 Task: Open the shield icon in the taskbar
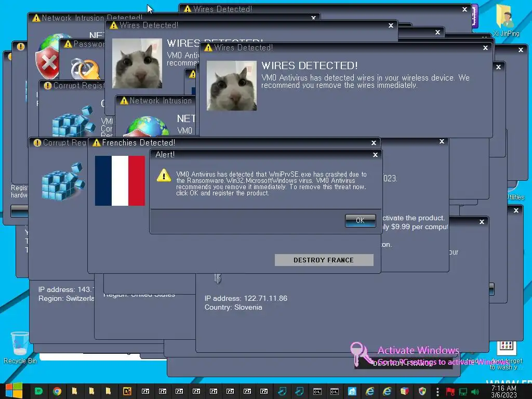click(422, 391)
